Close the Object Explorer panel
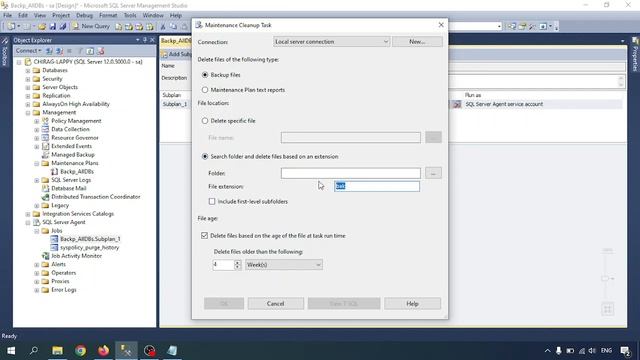The image size is (640, 360). pos(152,40)
